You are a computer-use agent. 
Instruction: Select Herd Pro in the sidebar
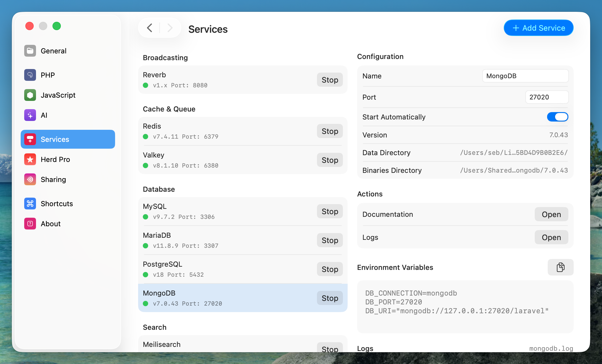pos(68,159)
